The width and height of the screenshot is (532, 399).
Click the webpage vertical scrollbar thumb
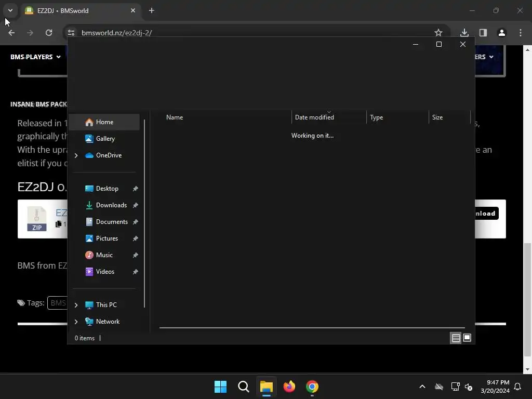coord(527,300)
